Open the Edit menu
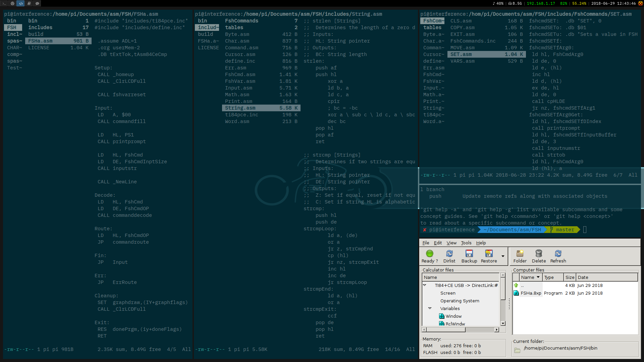 [438, 243]
